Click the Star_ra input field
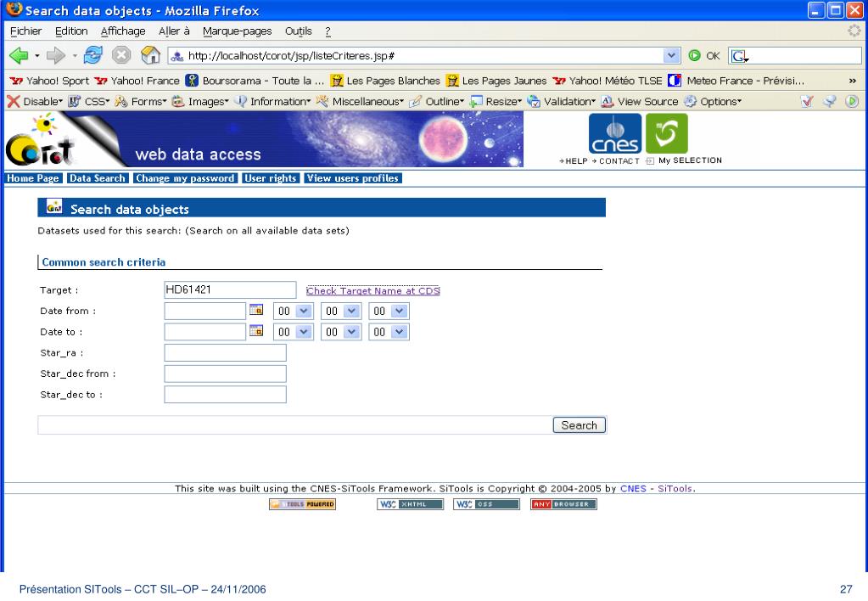The height and width of the screenshot is (601, 868). click(x=226, y=353)
